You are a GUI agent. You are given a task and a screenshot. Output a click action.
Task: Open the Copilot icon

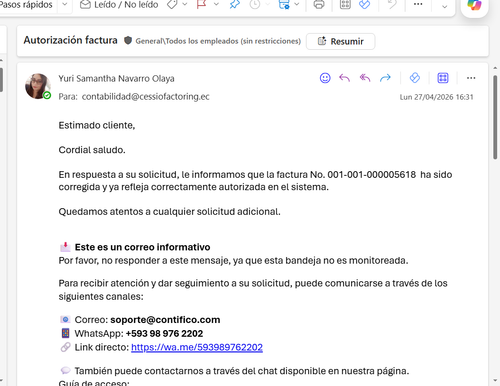point(474,5)
